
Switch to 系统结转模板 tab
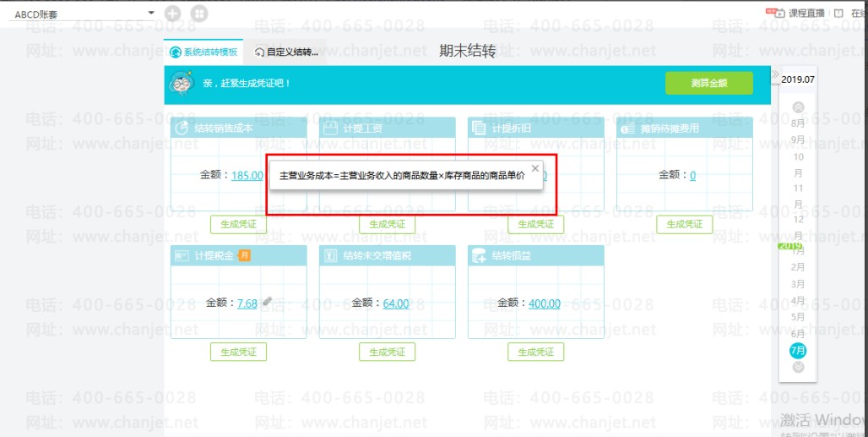click(203, 52)
